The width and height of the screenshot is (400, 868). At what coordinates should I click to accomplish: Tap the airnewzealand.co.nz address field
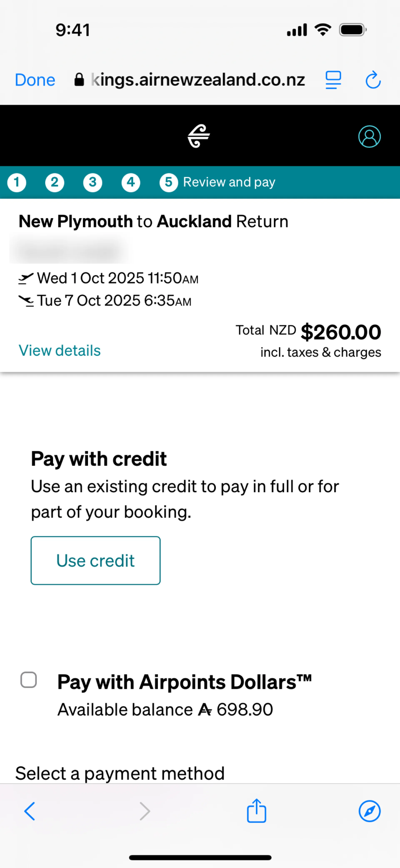tap(198, 80)
